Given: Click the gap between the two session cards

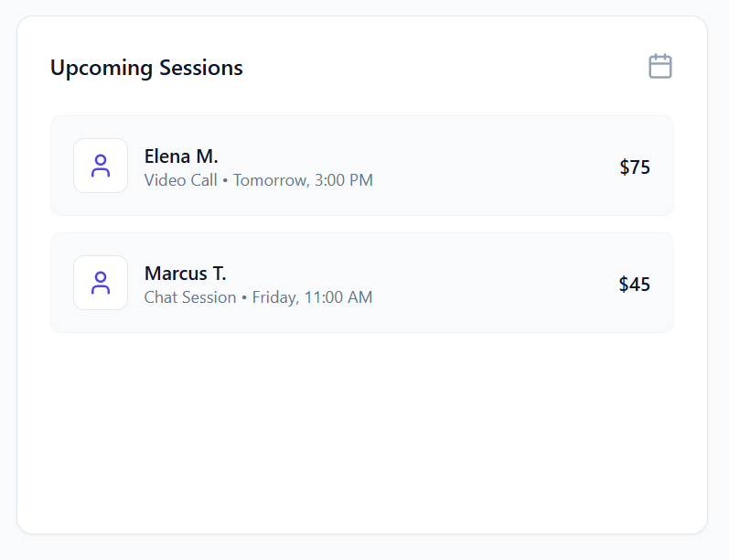Looking at the screenshot, I should click(362, 224).
